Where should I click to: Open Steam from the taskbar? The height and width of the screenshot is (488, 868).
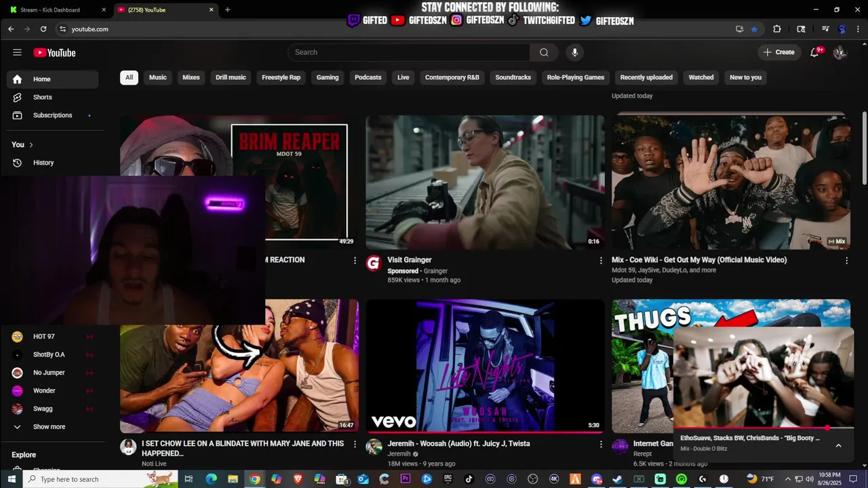617,479
